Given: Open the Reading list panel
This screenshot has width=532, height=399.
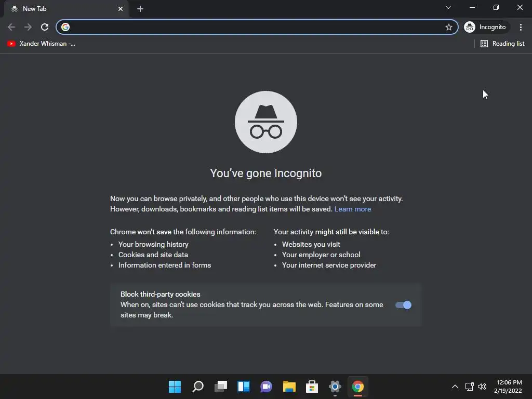Looking at the screenshot, I should (502, 44).
